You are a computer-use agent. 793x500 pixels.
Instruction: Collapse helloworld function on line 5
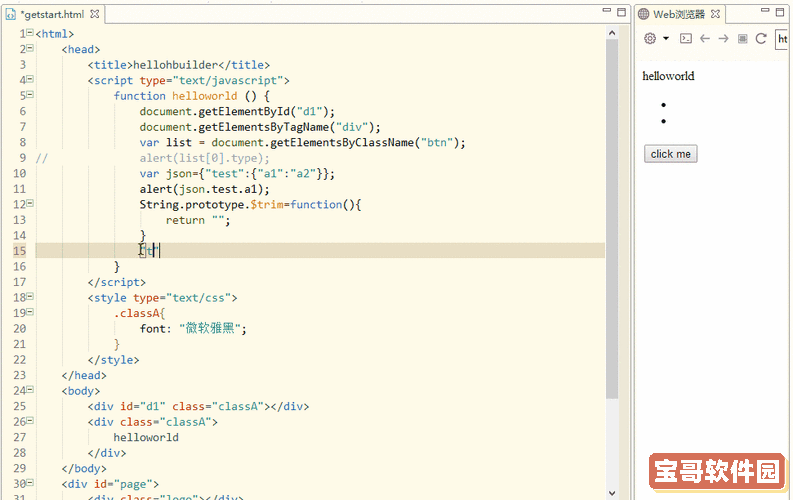coord(30,95)
